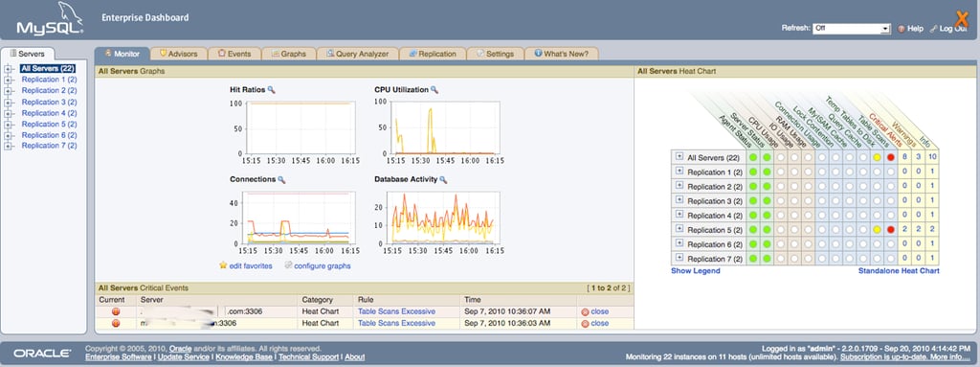Switch to the Monitor tab
This screenshot has width=980, height=367.
coord(122,54)
